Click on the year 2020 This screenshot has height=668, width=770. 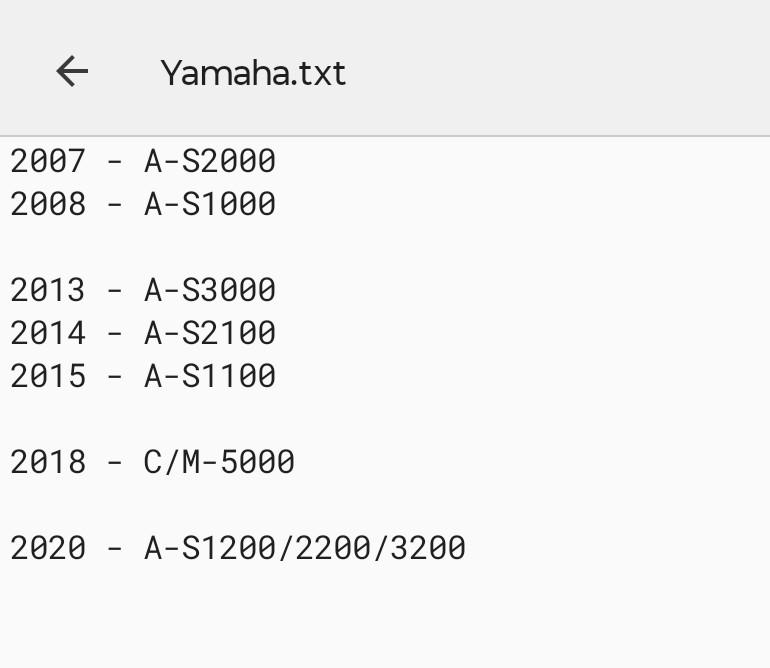48,548
